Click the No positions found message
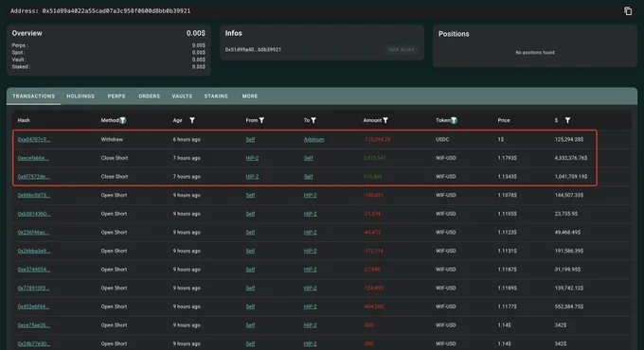Screen dimensions: 644x350 pos(535,53)
